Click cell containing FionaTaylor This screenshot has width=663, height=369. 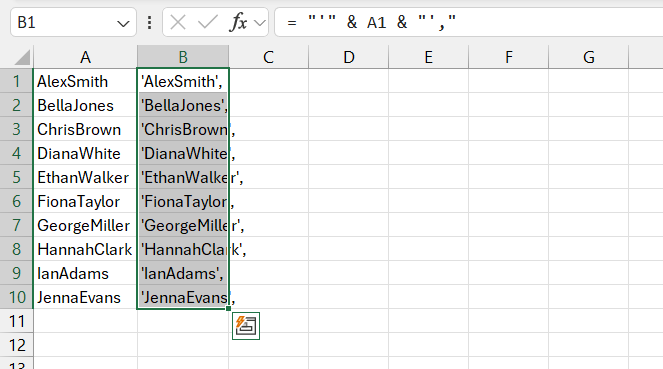[x=85, y=201]
